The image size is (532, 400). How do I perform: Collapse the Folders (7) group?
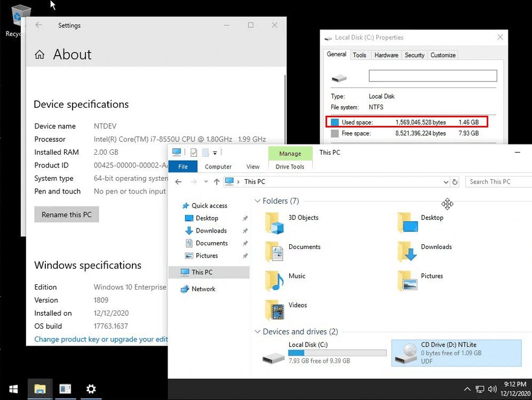[258, 201]
